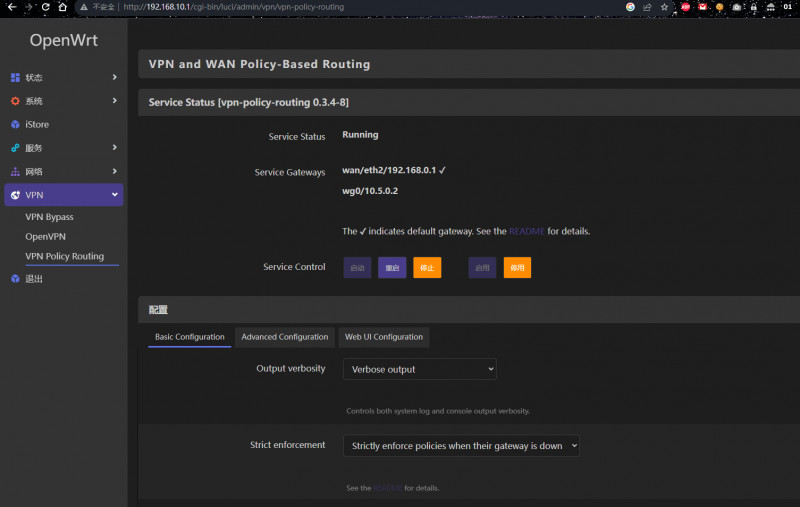800x507 pixels.
Task: Switch to the Advanced Configuration tab
Action: click(x=284, y=337)
